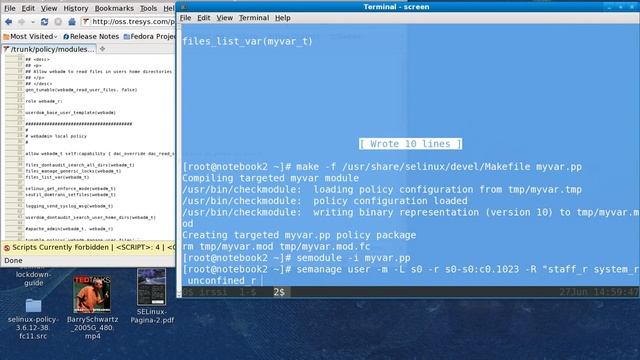Open the BarrySchwartz_2005G_480.mp4 video thumbnail
The width and height of the screenshot is (640, 360).
coord(92,294)
